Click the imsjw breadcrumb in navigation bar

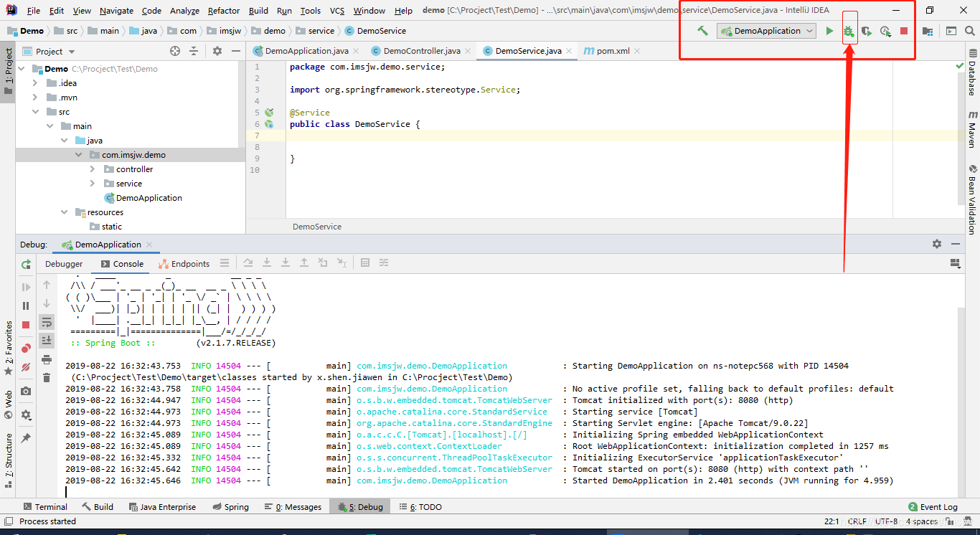pyautogui.click(x=223, y=31)
